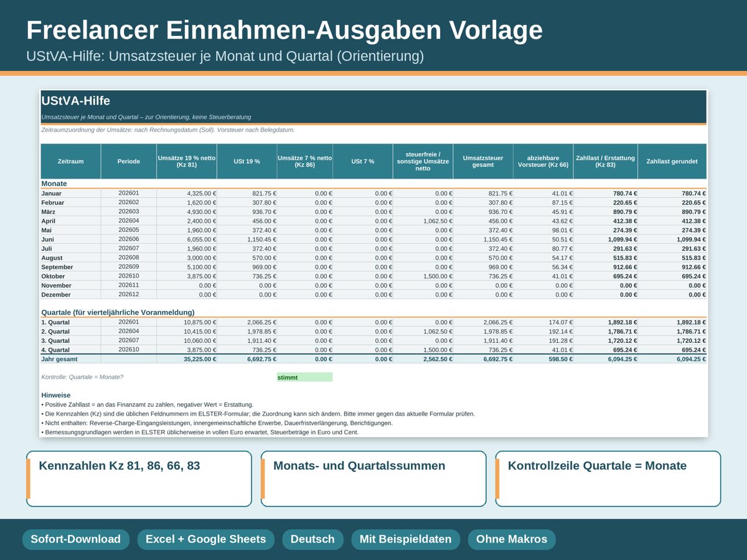Select the Monate section heading
Screen dimensions: 747x560
(54, 184)
